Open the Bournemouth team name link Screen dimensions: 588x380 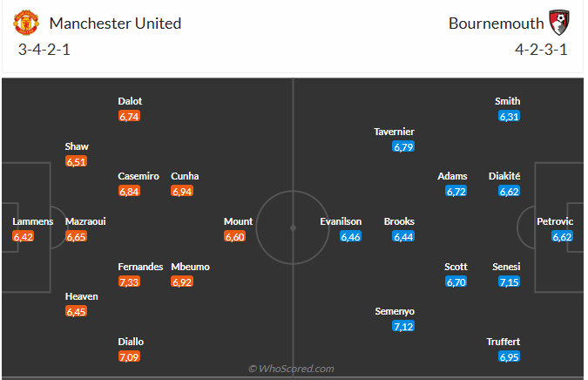tap(494, 24)
